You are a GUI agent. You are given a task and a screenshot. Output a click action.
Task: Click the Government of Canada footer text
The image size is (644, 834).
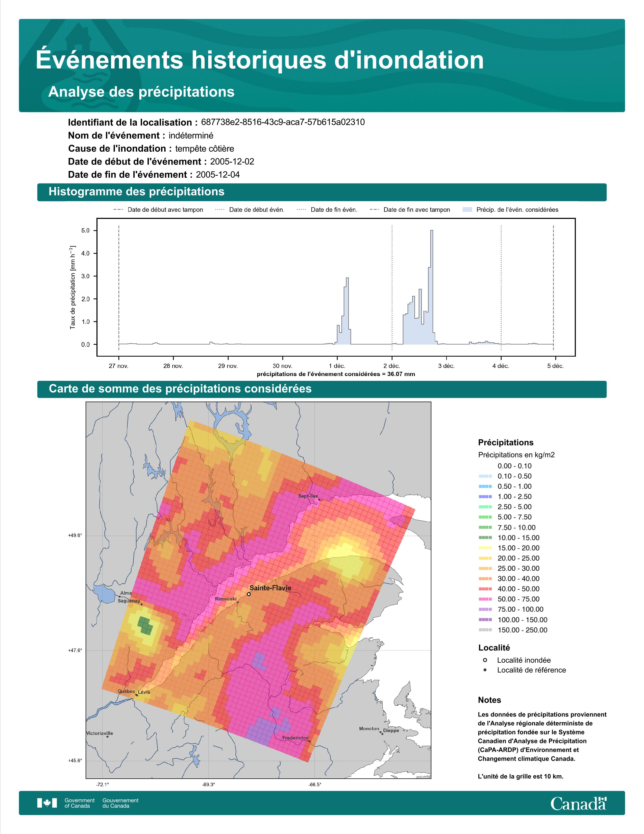tap(79, 803)
